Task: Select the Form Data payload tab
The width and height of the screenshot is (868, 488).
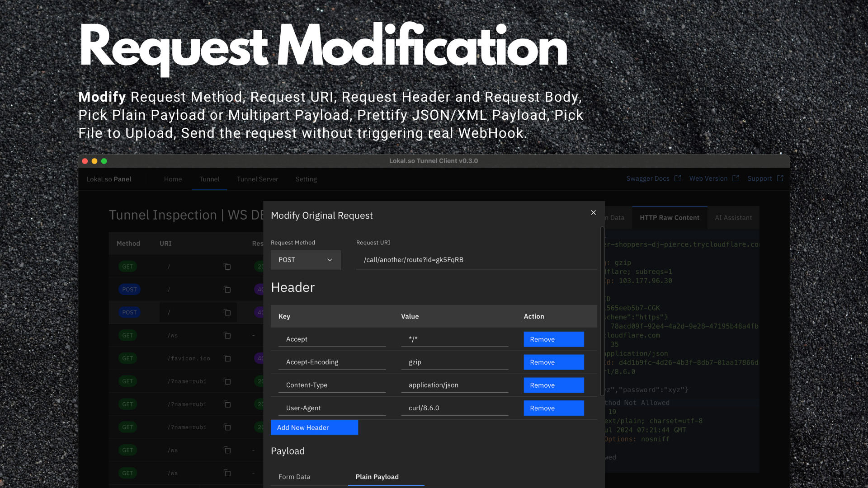Action: tap(294, 477)
